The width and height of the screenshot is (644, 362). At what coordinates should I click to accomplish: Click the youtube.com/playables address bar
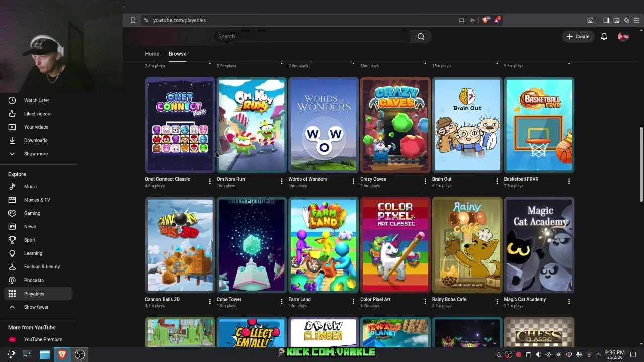click(180, 20)
